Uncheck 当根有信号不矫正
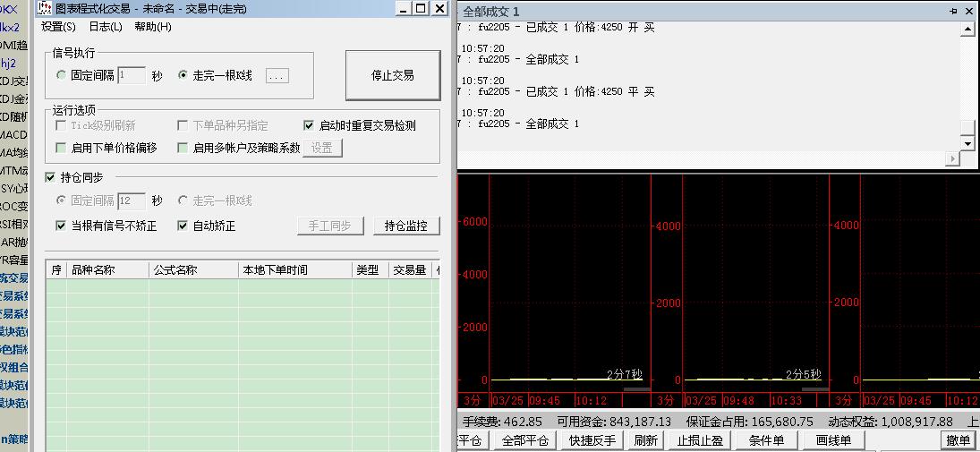The width and height of the screenshot is (980, 452). click(x=61, y=226)
